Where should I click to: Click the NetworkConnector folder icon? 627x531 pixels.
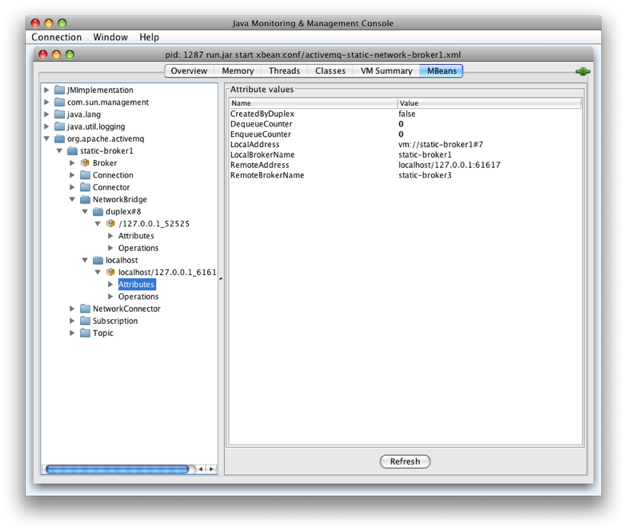pos(85,309)
